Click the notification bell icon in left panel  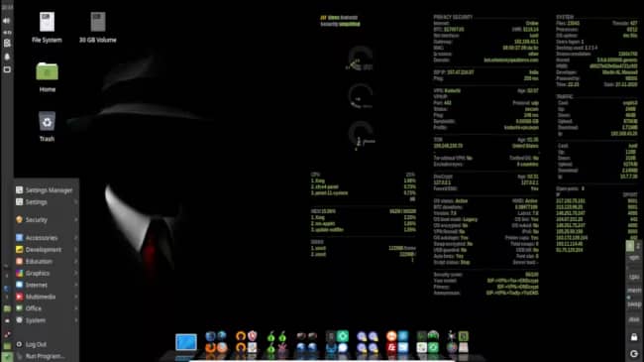click(x=7, y=57)
